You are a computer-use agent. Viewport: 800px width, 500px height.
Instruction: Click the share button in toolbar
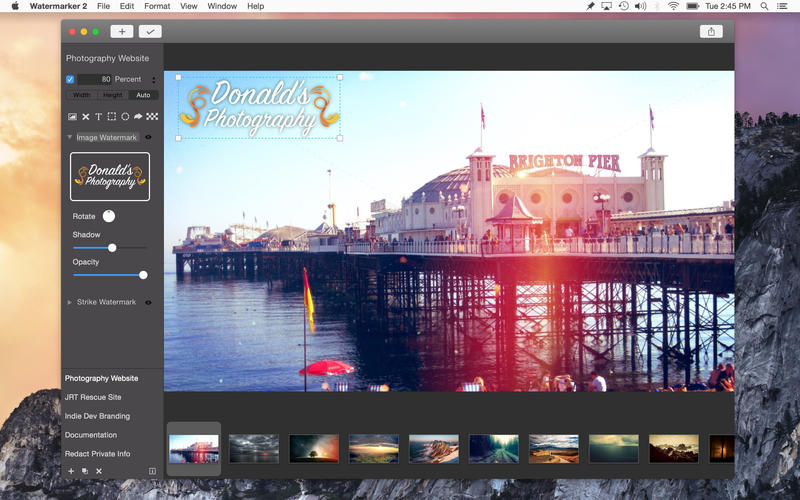click(x=711, y=32)
